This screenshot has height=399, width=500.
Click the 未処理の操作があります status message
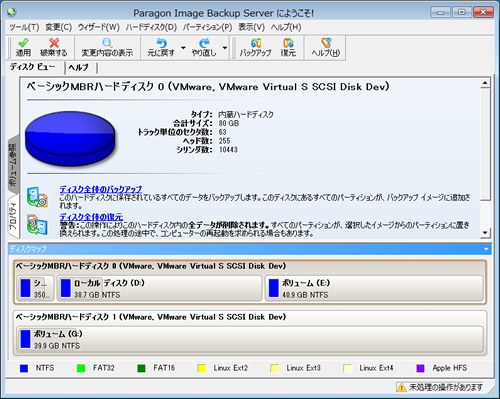click(446, 387)
